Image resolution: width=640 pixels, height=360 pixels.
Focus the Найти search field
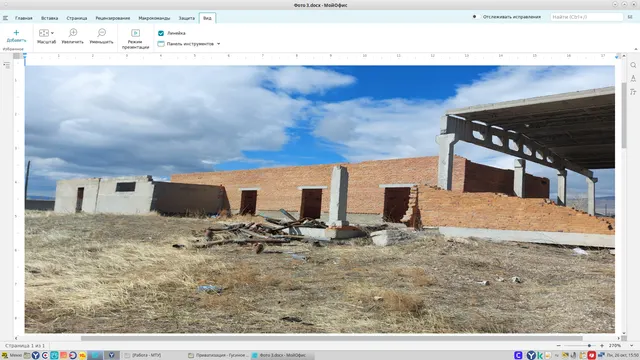[x=586, y=17]
